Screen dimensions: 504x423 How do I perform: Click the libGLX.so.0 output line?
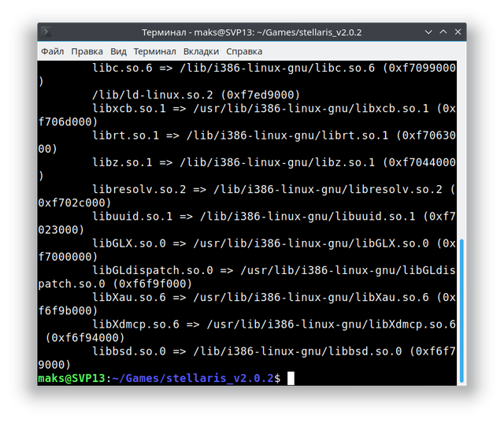tap(274, 243)
